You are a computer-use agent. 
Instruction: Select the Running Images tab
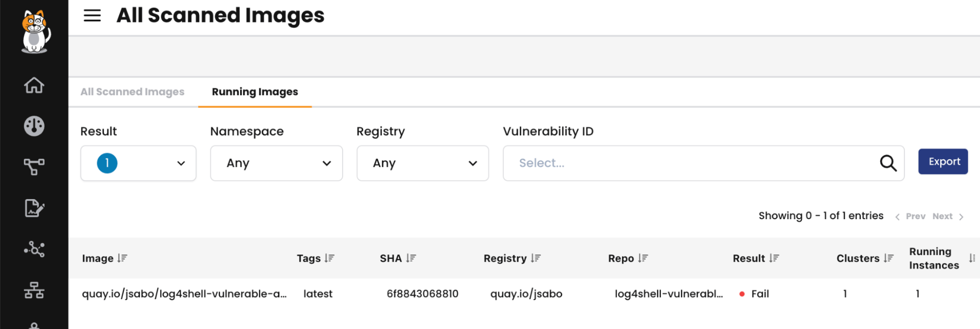(x=255, y=92)
